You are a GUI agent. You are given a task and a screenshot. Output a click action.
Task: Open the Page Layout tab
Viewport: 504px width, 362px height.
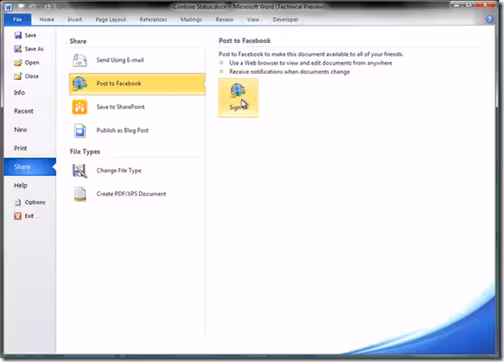click(x=111, y=20)
